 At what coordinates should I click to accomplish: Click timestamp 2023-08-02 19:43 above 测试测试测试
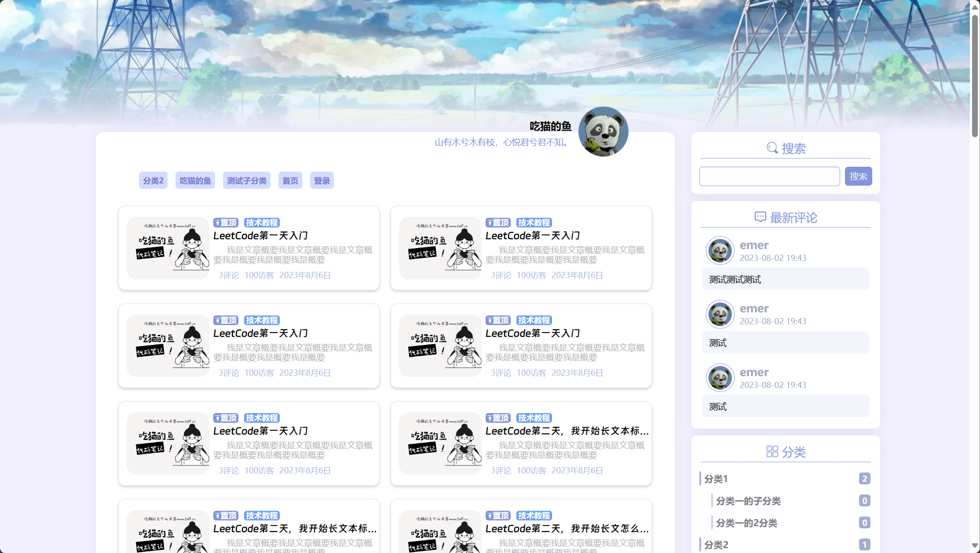point(773,258)
